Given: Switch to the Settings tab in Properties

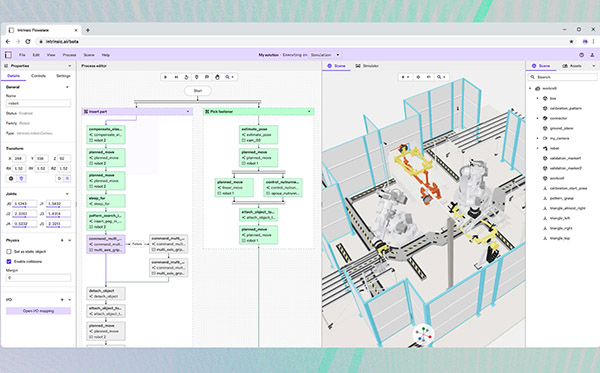Looking at the screenshot, I should 63,76.
